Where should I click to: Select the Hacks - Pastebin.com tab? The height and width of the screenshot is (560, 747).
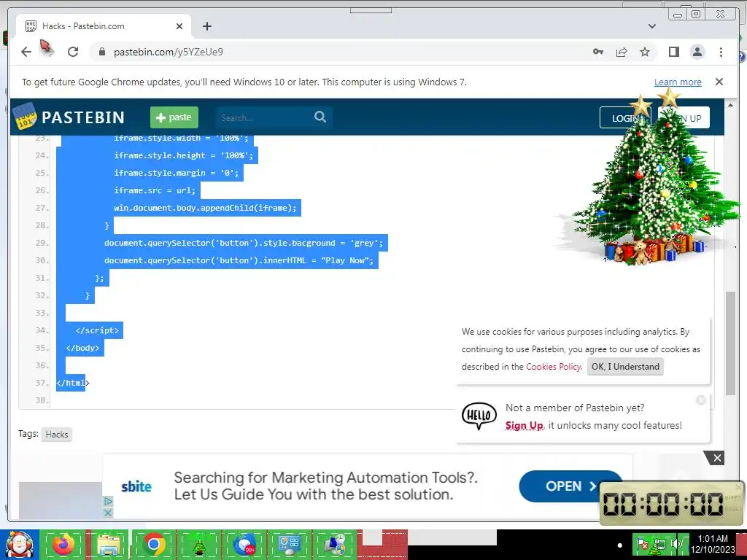click(104, 26)
